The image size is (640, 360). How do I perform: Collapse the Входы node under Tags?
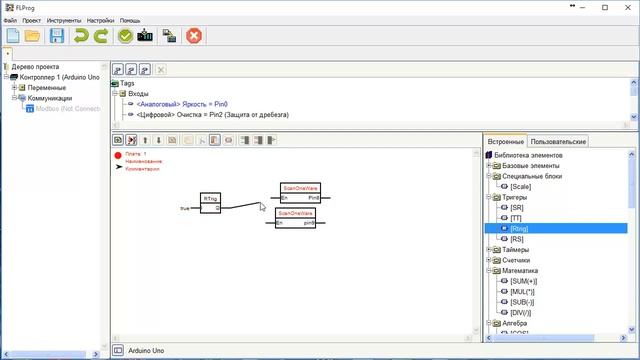(x=115, y=93)
